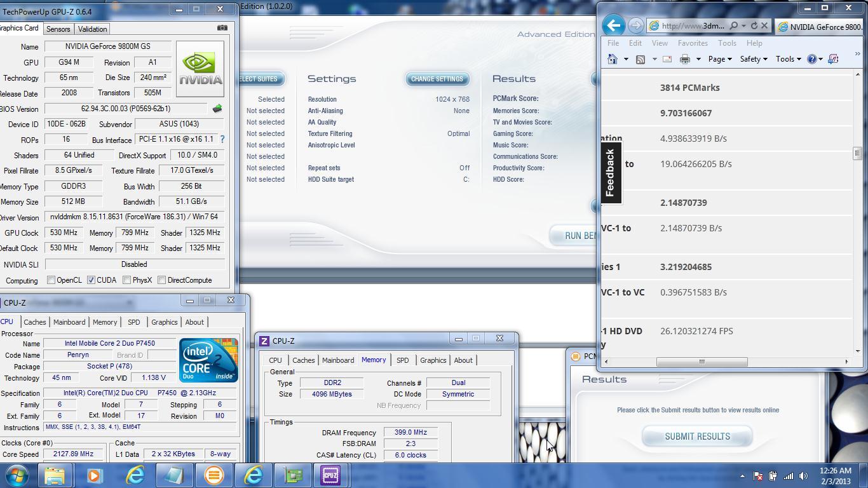Show hidden tray icons arrow
This screenshot has width=868, height=488.
(742, 476)
